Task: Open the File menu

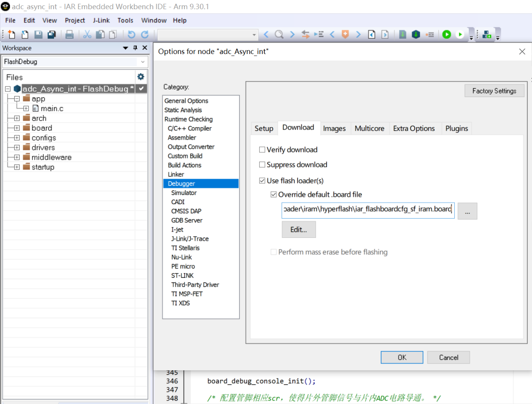Action: click(x=10, y=20)
